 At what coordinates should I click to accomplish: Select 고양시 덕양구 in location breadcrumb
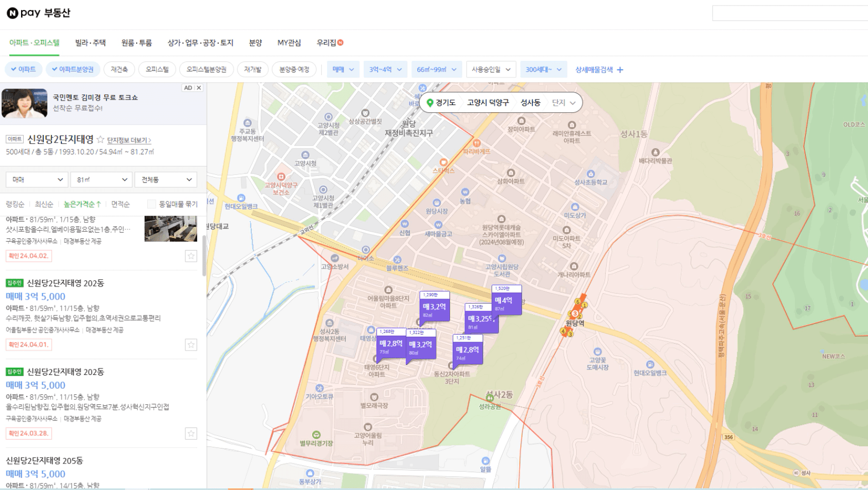tap(488, 103)
